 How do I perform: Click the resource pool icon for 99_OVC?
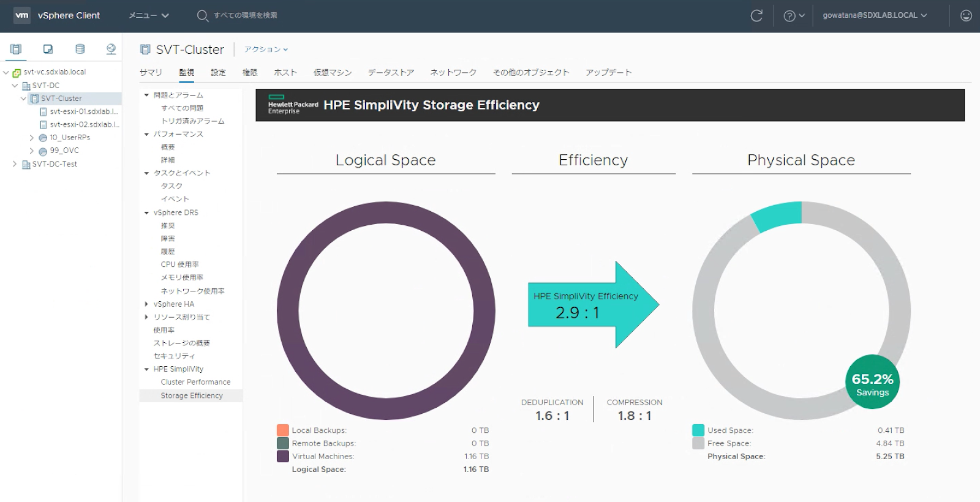click(x=43, y=151)
